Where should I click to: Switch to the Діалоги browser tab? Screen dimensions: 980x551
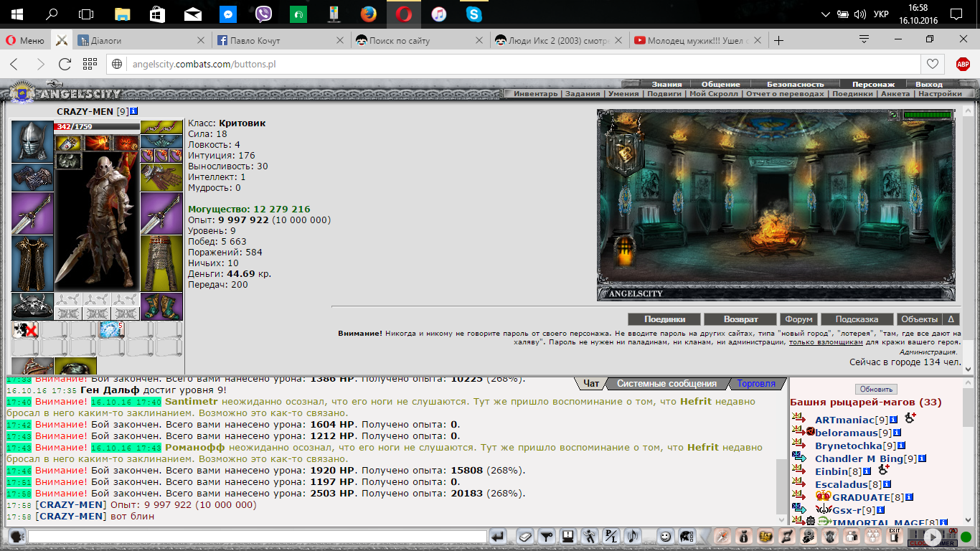(x=142, y=40)
